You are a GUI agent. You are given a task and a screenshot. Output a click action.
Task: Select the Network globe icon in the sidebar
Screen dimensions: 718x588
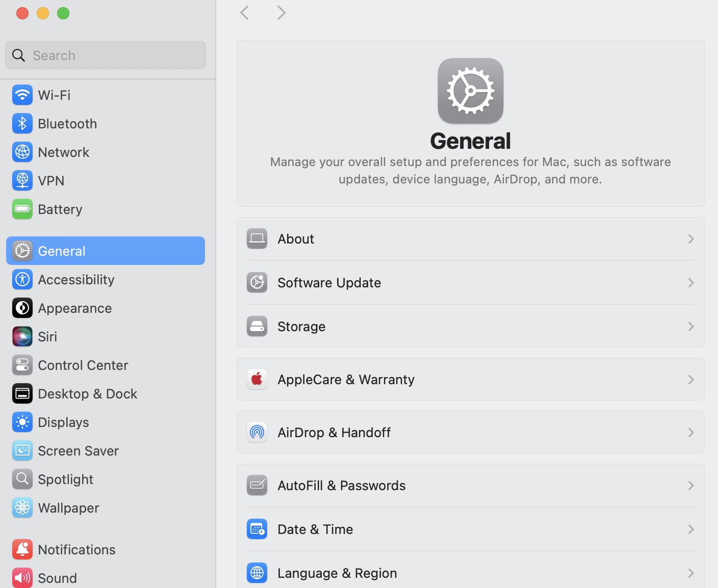[x=22, y=152]
